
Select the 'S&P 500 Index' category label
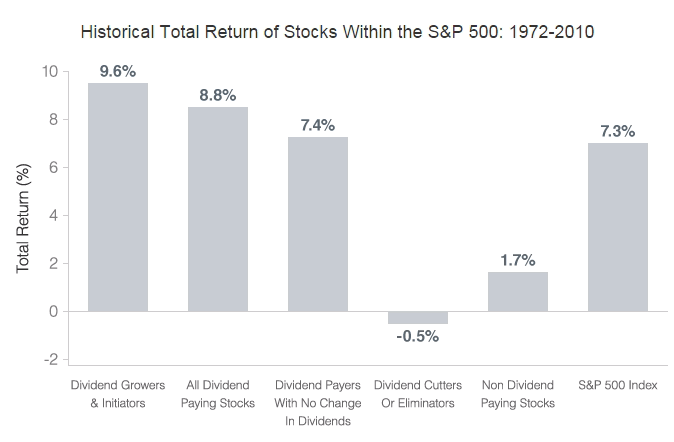coord(618,385)
